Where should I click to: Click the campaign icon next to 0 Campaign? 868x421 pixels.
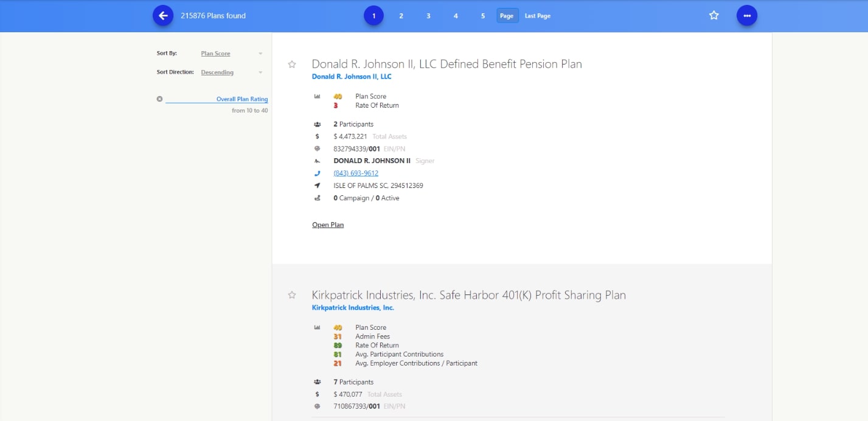[x=317, y=198]
